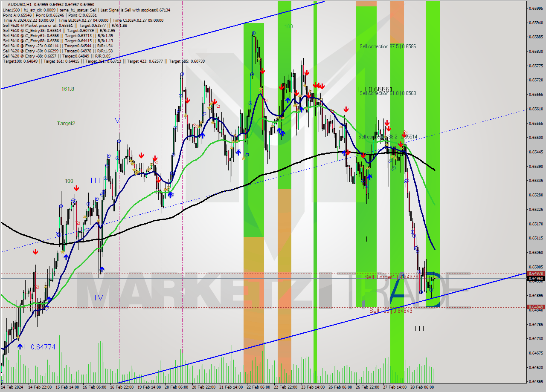Click the 0.64895 price axis label

[x=536, y=296]
